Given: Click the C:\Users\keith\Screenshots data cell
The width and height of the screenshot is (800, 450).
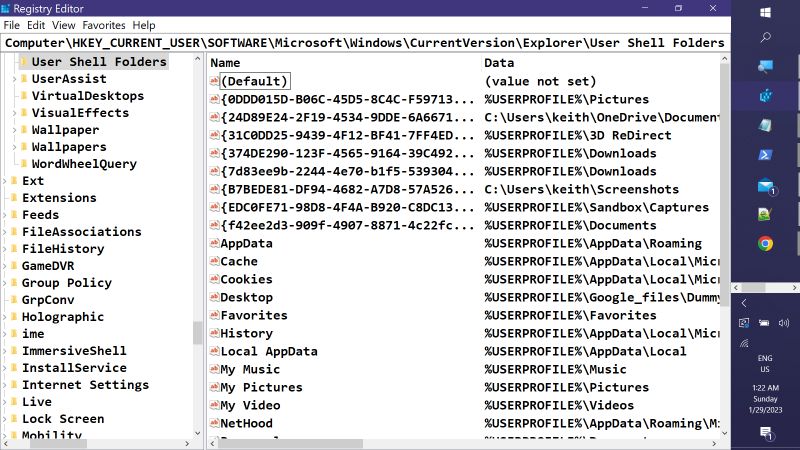Looking at the screenshot, I should pos(581,189).
